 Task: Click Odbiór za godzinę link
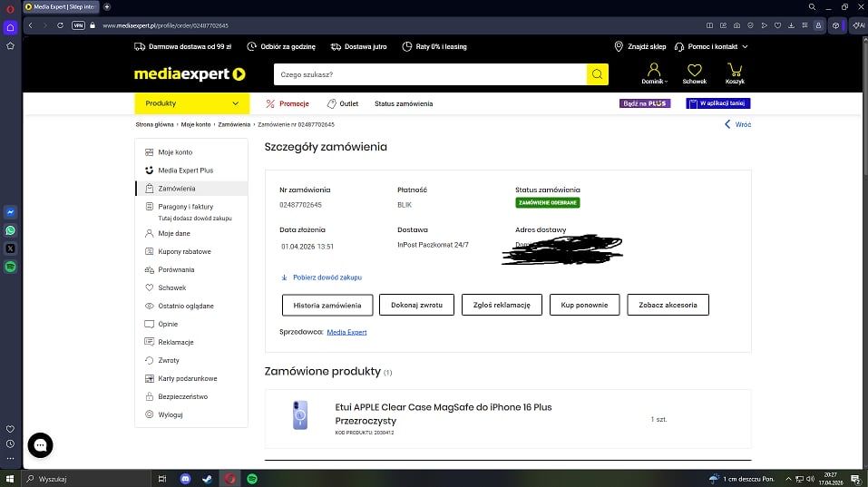[281, 46]
